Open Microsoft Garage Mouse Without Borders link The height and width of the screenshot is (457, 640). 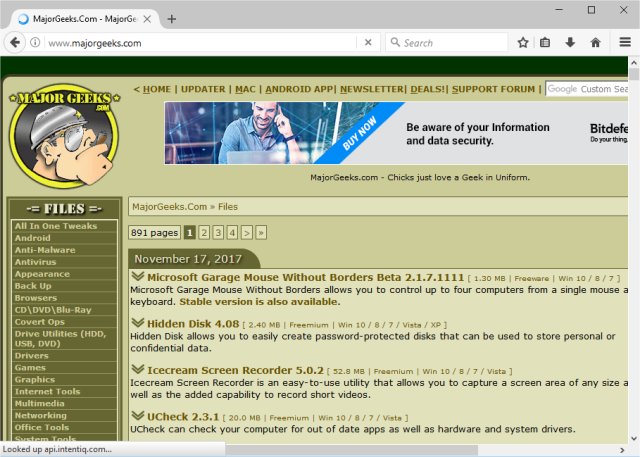(x=305, y=277)
